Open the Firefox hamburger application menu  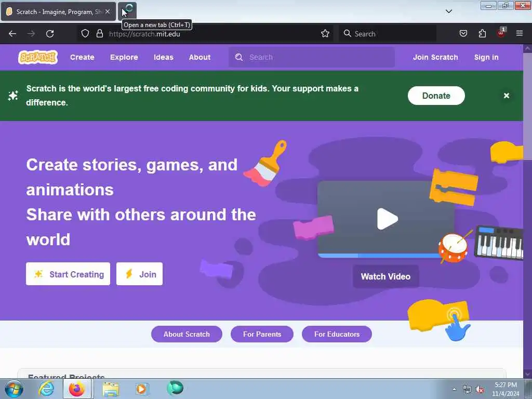[x=520, y=33]
